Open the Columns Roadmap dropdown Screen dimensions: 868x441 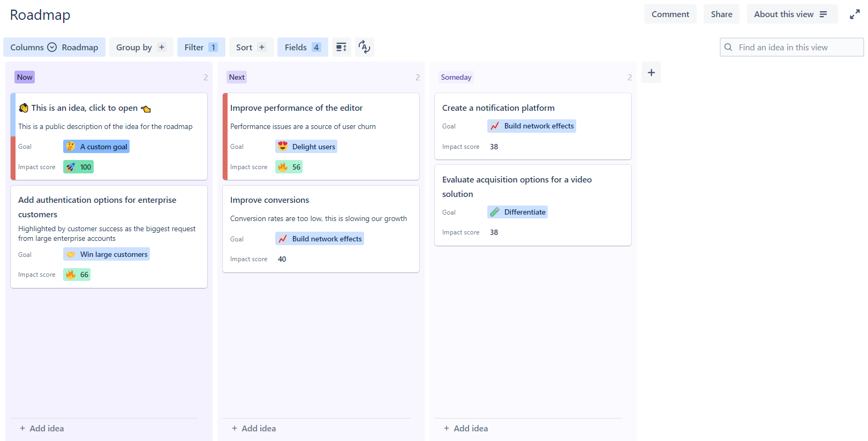[54, 47]
